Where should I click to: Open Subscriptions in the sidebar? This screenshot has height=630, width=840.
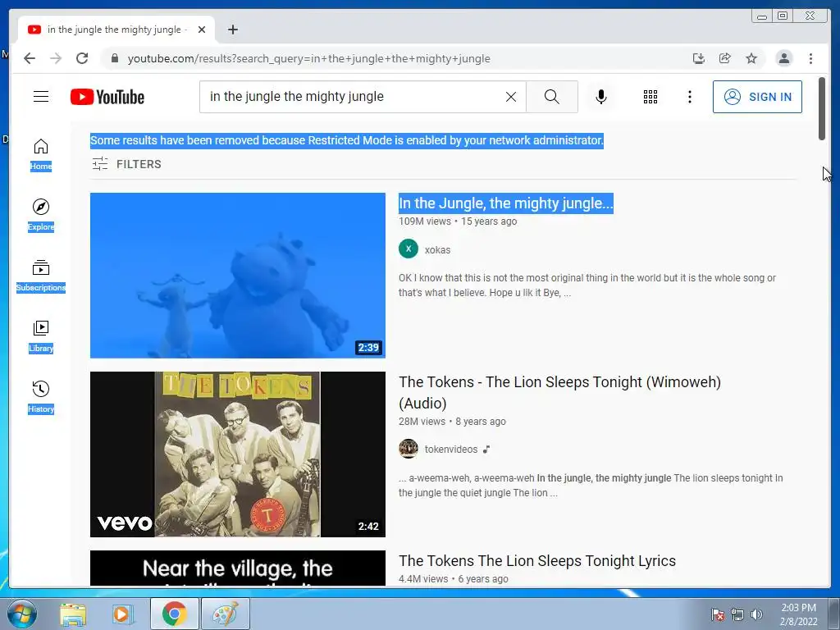pos(41,276)
